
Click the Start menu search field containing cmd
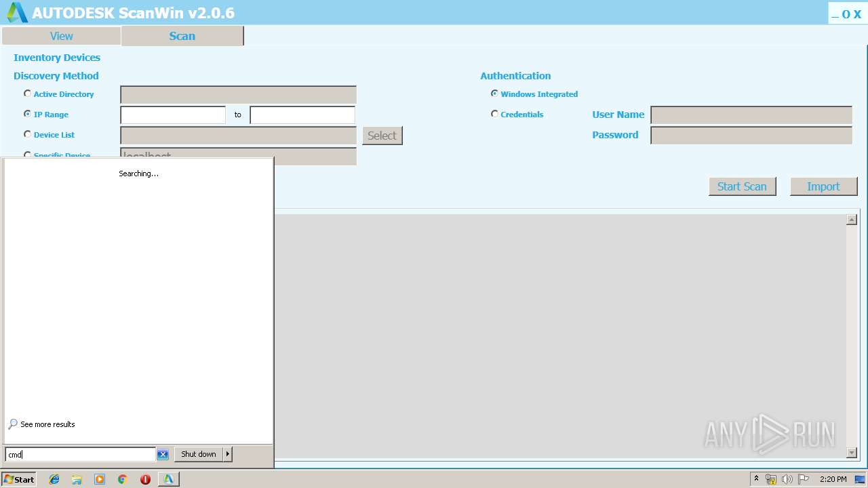point(81,455)
